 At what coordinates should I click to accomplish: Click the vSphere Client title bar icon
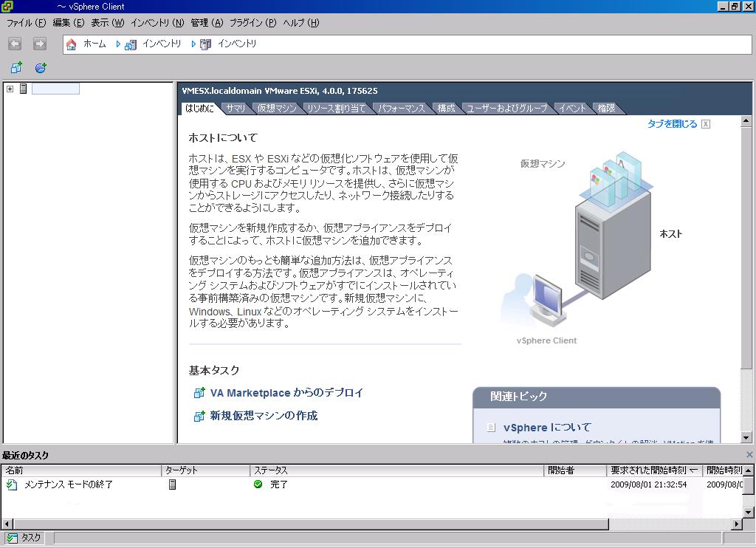(7, 6)
